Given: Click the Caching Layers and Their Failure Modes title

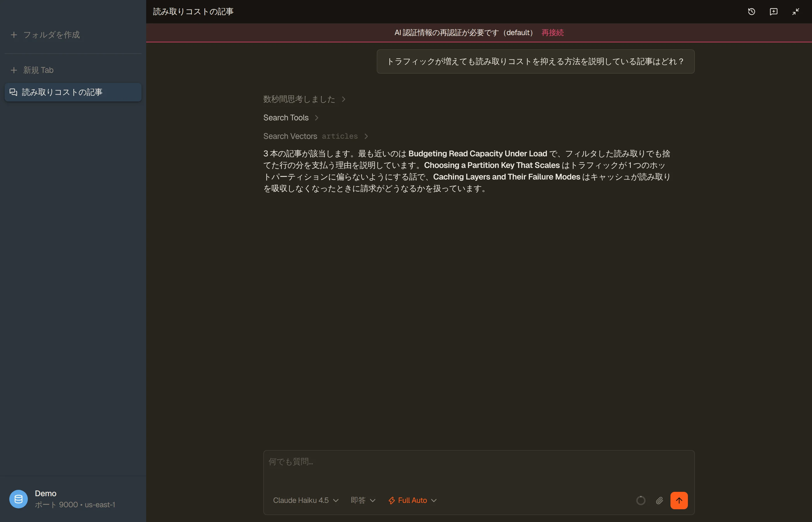Looking at the screenshot, I should 507,177.
